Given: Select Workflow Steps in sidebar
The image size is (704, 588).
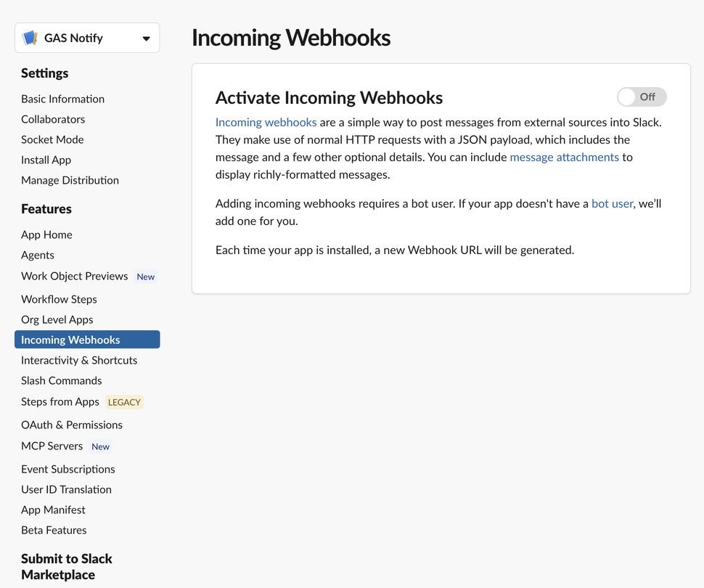Looking at the screenshot, I should (60, 299).
